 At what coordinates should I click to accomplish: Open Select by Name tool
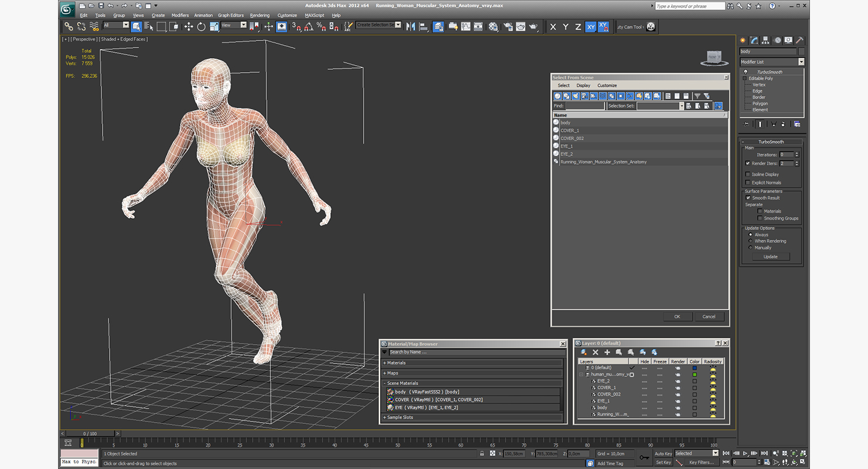point(148,26)
